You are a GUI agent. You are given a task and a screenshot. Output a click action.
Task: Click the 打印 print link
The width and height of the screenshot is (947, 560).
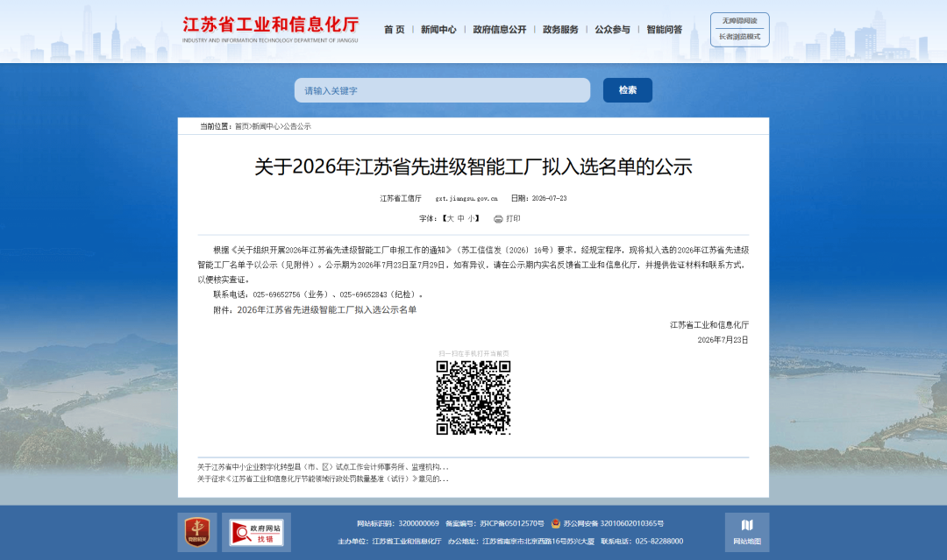[513, 219]
